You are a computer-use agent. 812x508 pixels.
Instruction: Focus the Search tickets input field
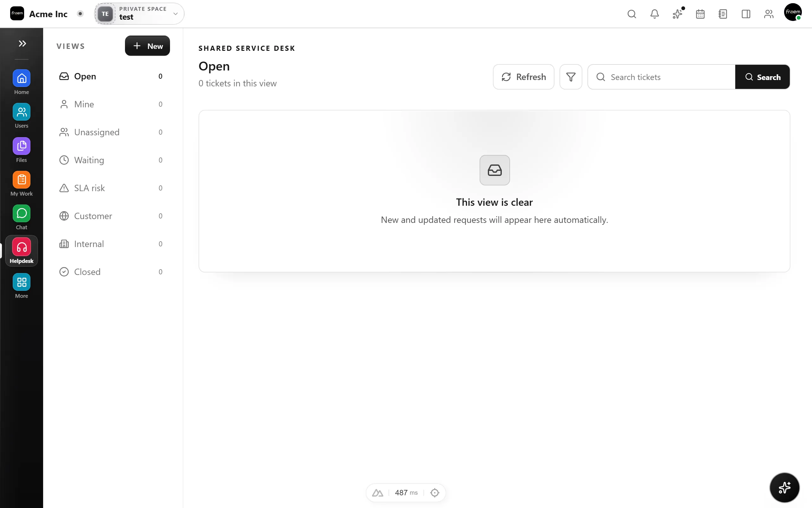[x=661, y=77]
